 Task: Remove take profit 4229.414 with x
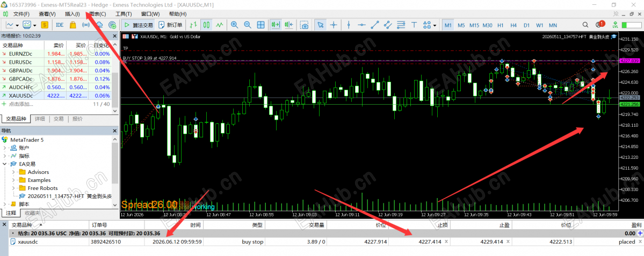pos(508,242)
